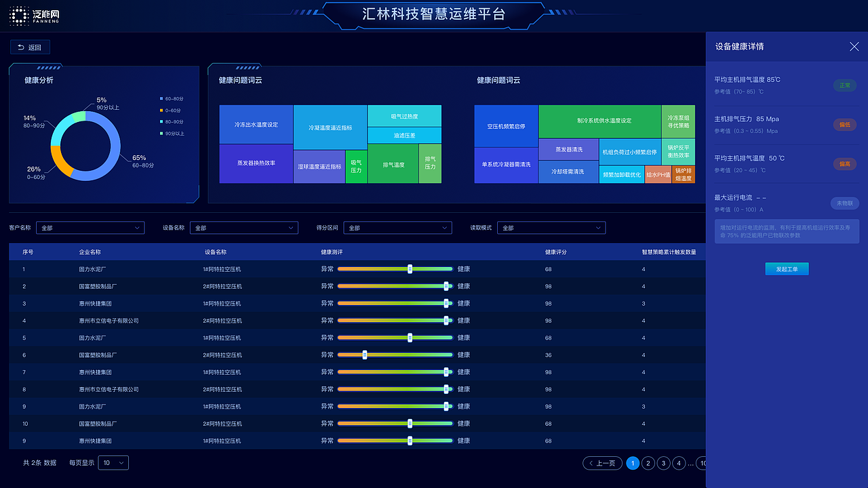Go to page 3 in pagination
Screen dimensions: 868x488
tap(663, 464)
